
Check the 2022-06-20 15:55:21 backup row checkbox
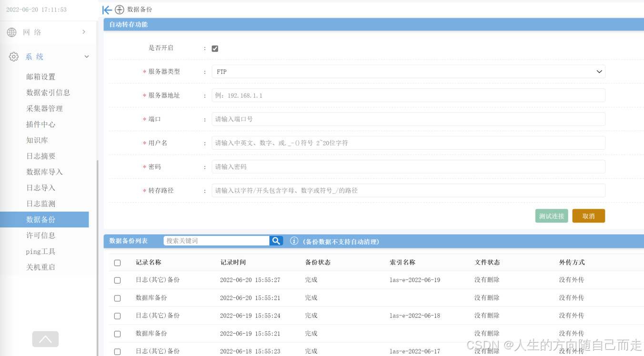[x=118, y=298]
